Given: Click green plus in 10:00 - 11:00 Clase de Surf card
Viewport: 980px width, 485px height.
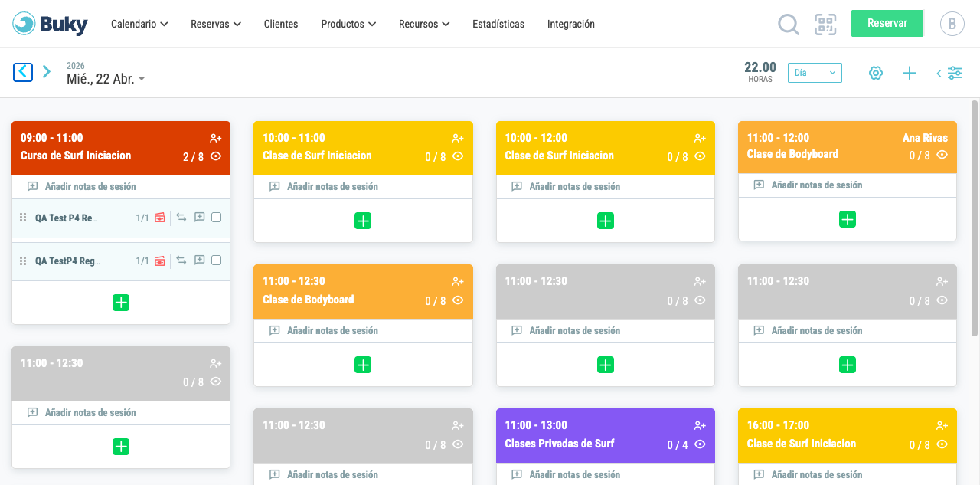Looking at the screenshot, I should [x=363, y=221].
